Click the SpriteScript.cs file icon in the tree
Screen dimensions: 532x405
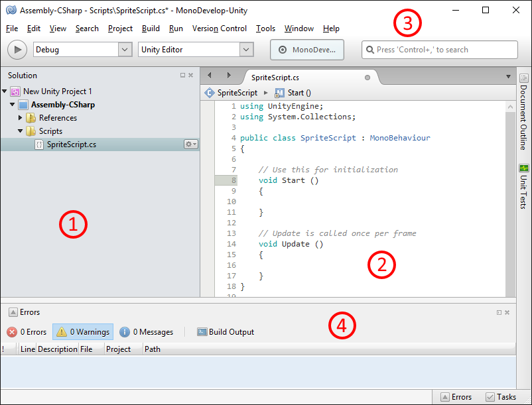point(39,145)
